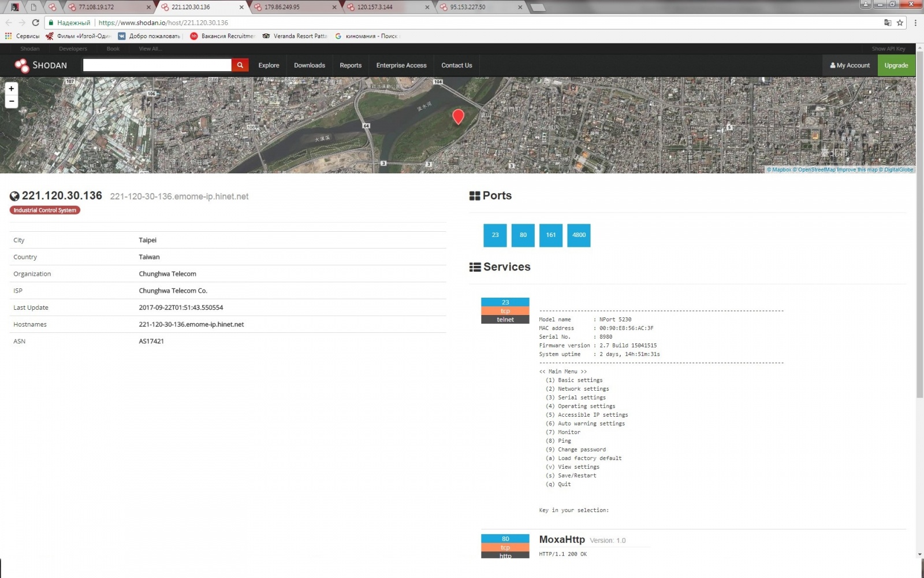924x578 pixels.
Task: Jump to port 23 in Ports list
Action: point(495,235)
